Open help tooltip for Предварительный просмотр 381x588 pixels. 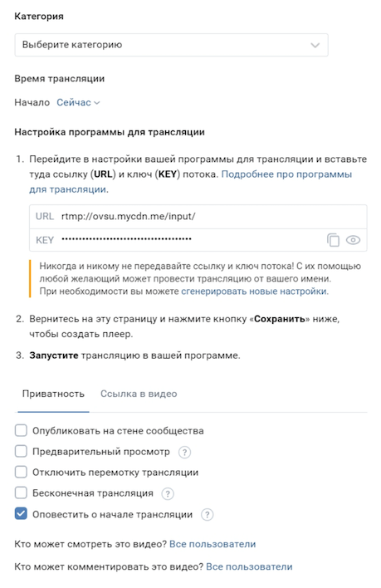pos(184,453)
